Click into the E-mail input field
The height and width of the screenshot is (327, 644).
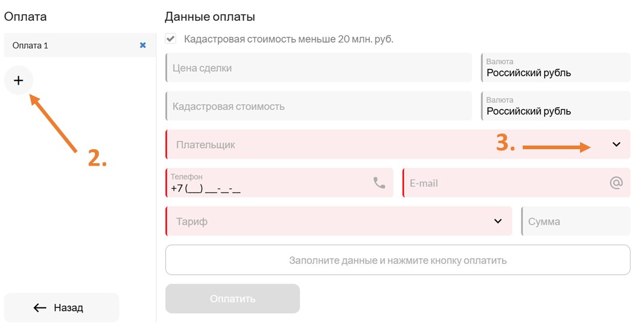[516, 183]
